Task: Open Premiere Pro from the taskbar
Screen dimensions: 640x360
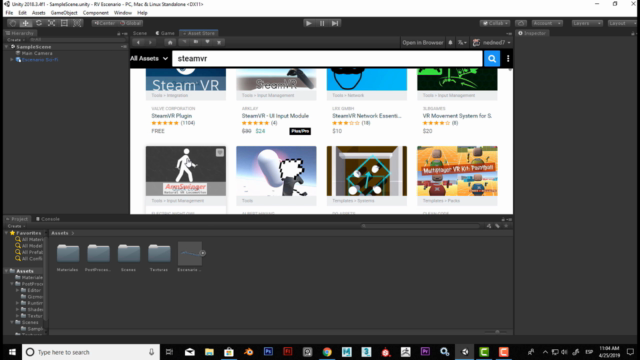Action: click(x=425, y=352)
